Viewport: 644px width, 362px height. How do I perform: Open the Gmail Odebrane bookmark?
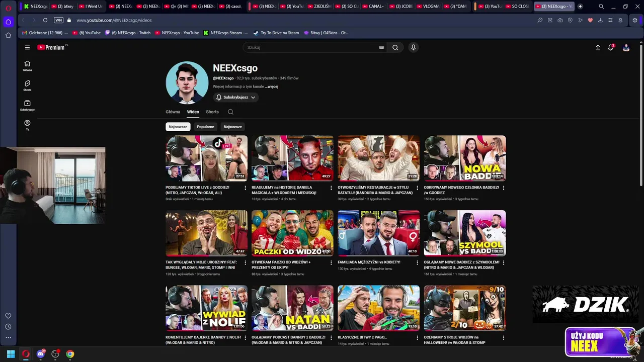click(45, 33)
